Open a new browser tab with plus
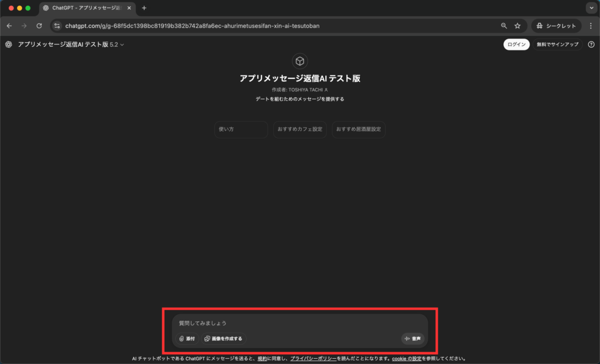The width and height of the screenshot is (600, 364). click(144, 8)
